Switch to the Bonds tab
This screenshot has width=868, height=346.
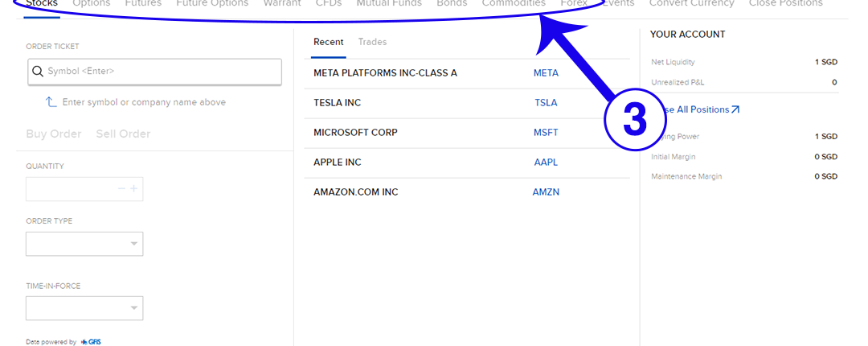(452, 3)
